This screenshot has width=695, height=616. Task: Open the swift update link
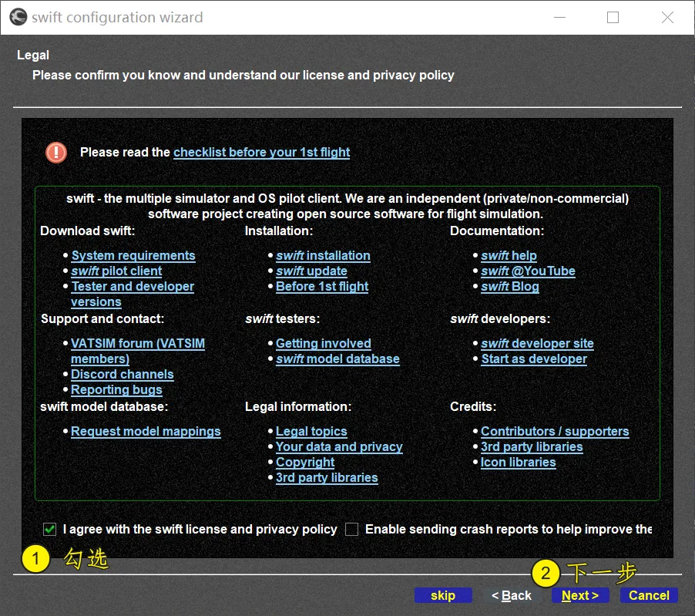click(x=311, y=271)
